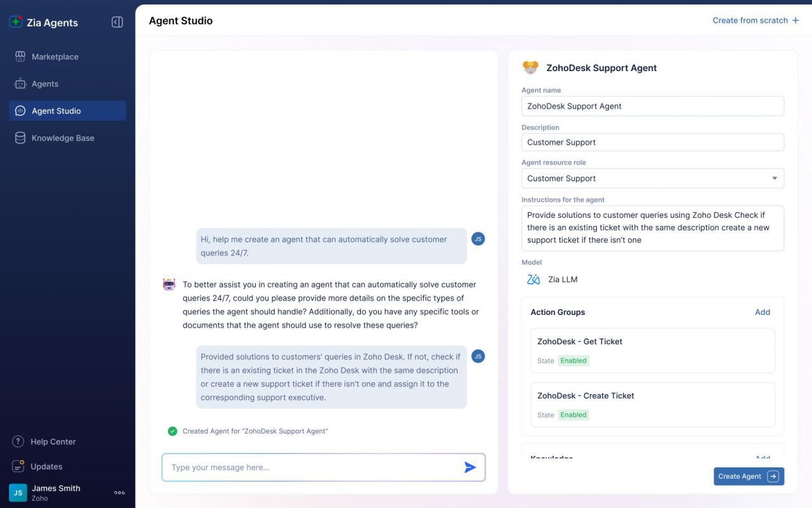Open the Marketplace section
The width and height of the screenshot is (812, 508).
pyautogui.click(x=55, y=57)
